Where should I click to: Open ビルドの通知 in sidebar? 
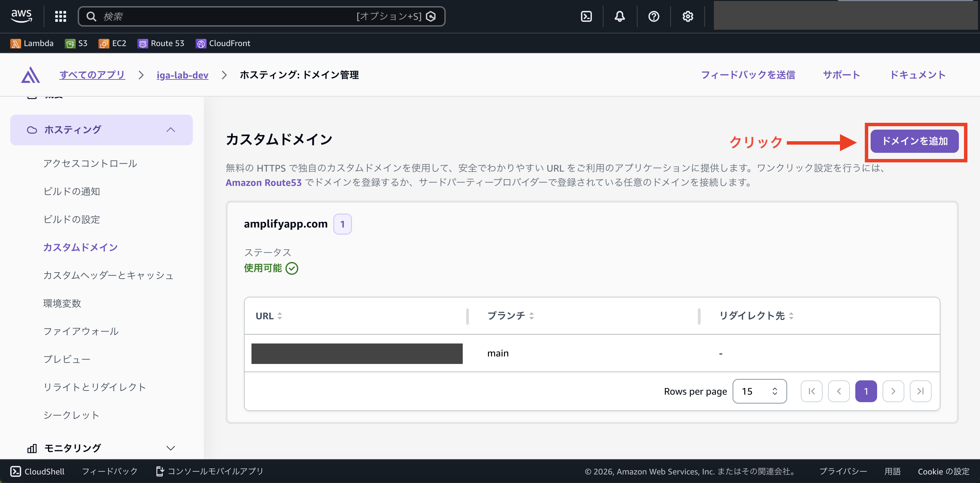coord(72,191)
